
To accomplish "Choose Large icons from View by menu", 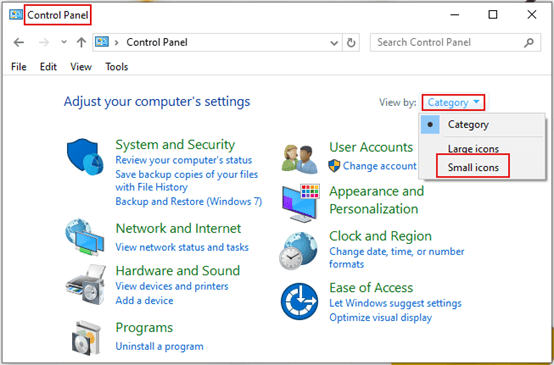I will pyautogui.click(x=473, y=148).
